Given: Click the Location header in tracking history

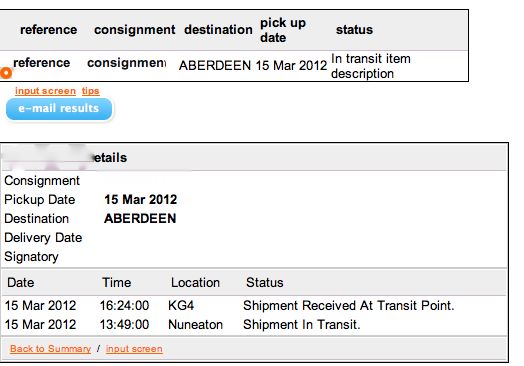Looking at the screenshot, I should 195,283.
